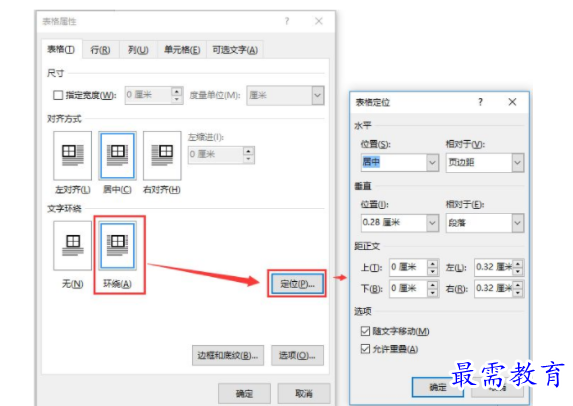Open the vertical 位置 dropdown showing 0.28 厘米

coord(432,223)
